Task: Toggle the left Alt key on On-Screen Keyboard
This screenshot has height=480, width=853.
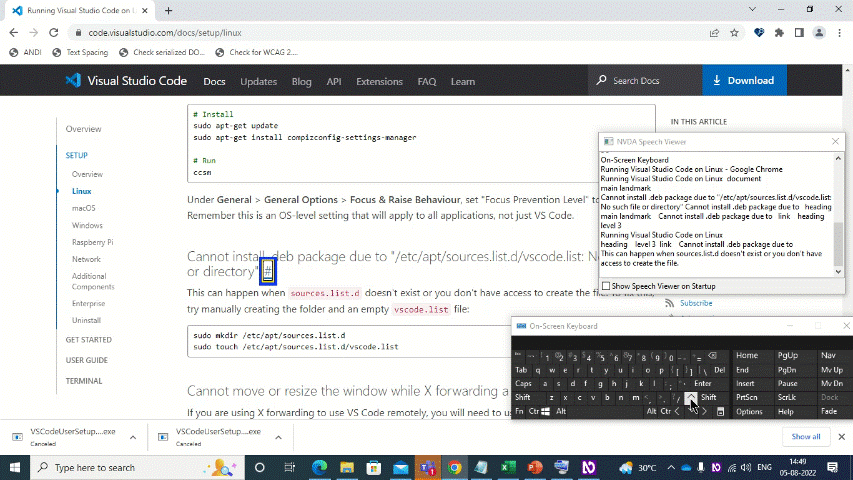Action: (x=561, y=411)
